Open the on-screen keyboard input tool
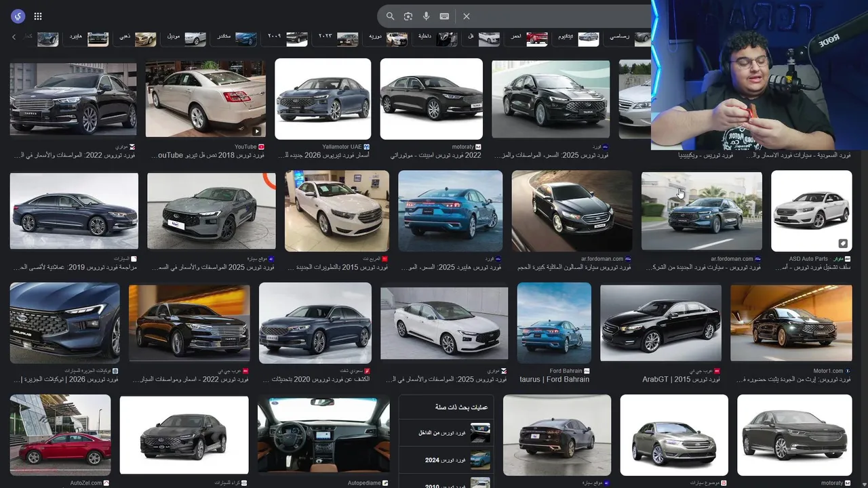Screen dimensions: 868x488 (x=444, y=16)
